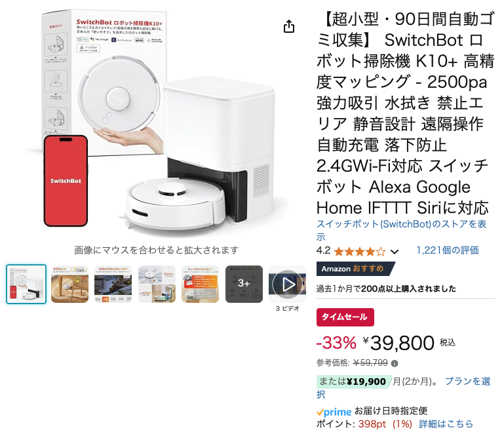
Task: Click the main product image to enlarge
Action: point(156,121)
